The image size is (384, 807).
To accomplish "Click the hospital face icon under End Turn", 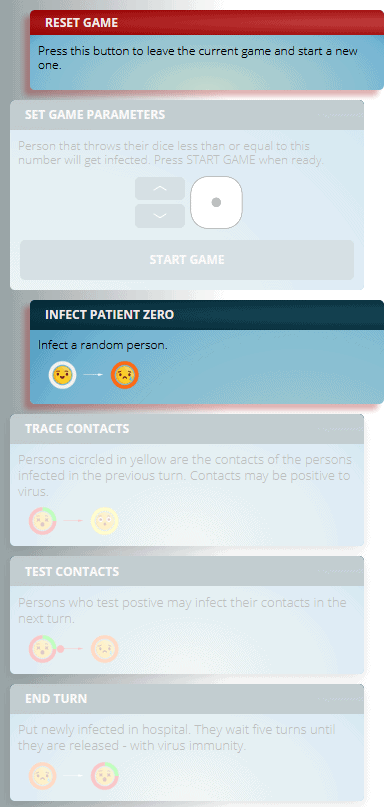I will click(x=105, y=776).
